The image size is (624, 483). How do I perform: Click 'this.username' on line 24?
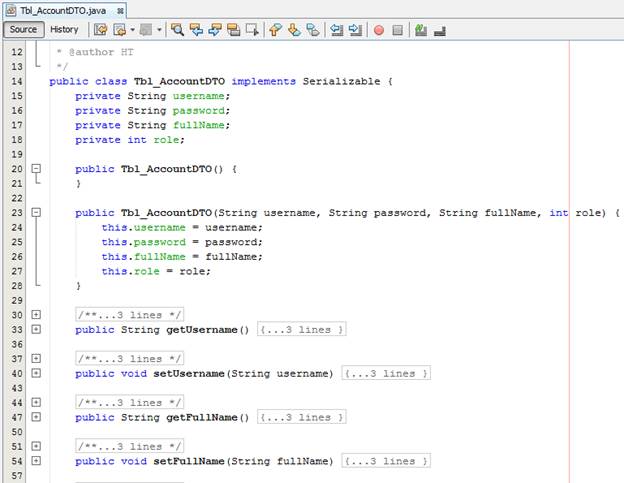(x=144, y=228)
